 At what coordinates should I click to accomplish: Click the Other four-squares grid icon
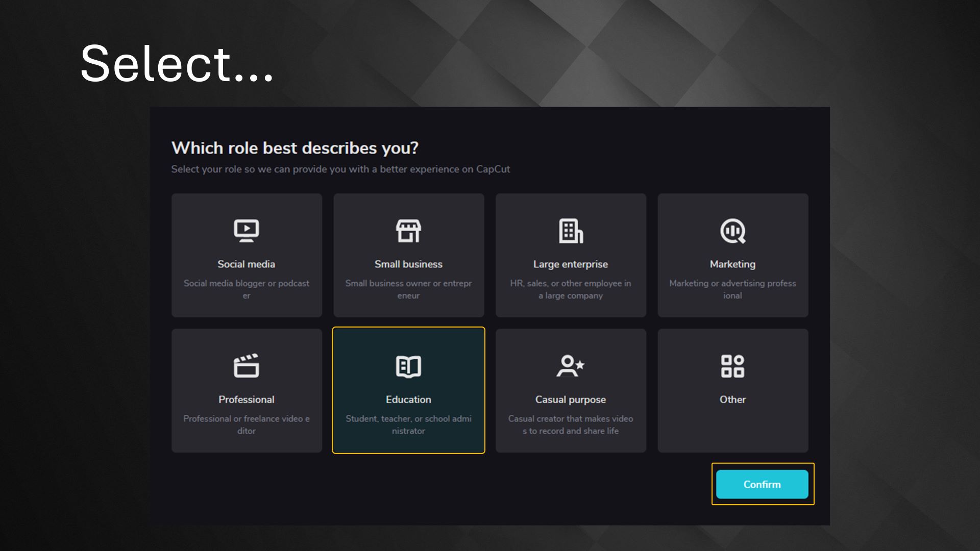click(732, 366)
